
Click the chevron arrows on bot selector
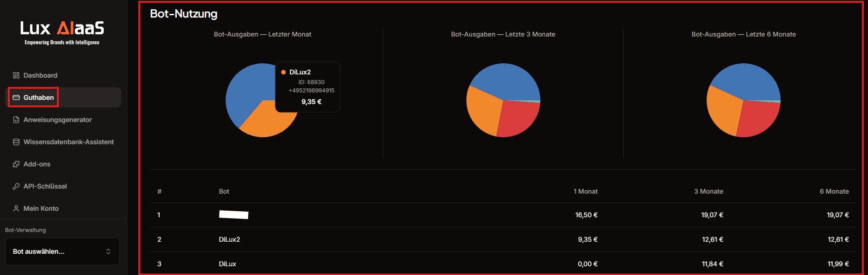point(108,251)
